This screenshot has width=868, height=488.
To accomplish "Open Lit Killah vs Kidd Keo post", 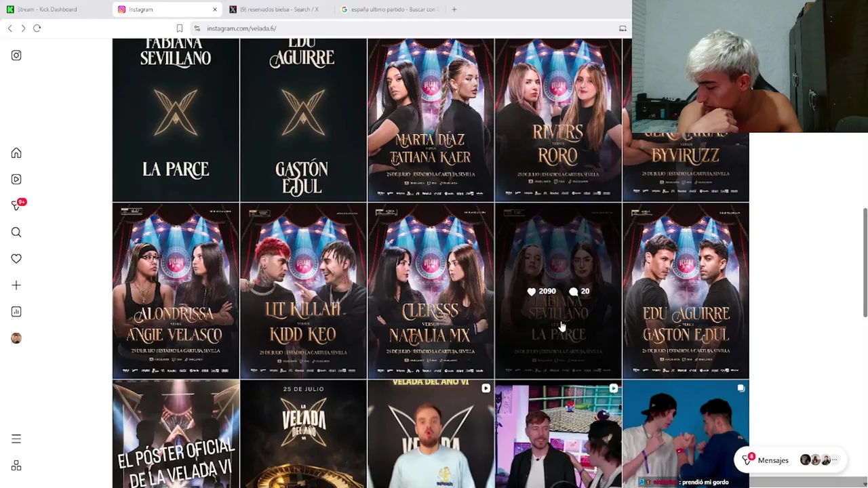I will click(x=303, y=291).
